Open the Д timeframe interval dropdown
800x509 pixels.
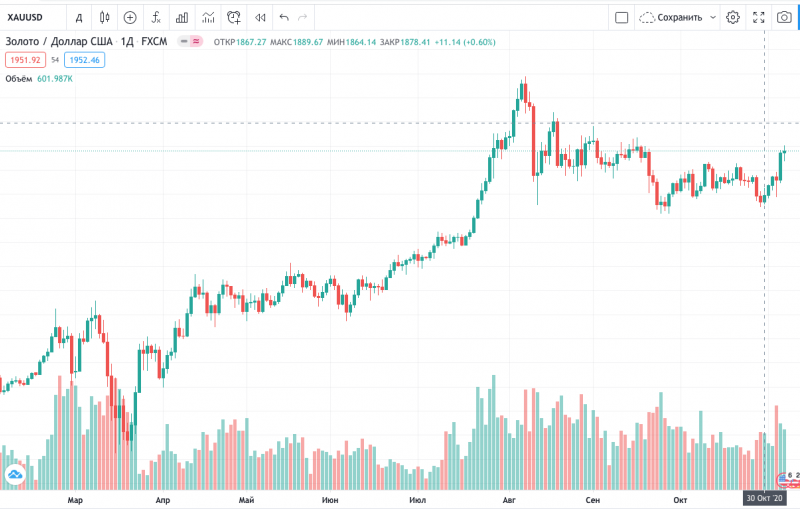tap(79, 18)
